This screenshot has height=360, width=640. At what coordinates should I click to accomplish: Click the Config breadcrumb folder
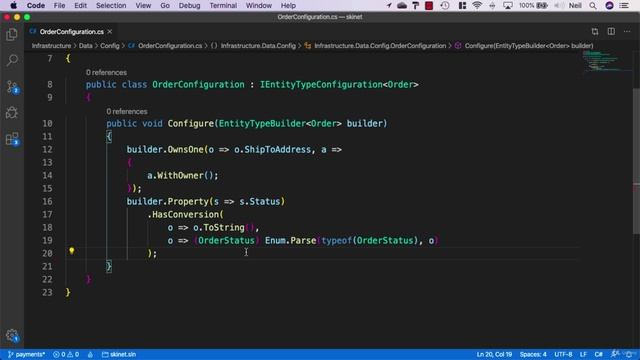(110, 46)
